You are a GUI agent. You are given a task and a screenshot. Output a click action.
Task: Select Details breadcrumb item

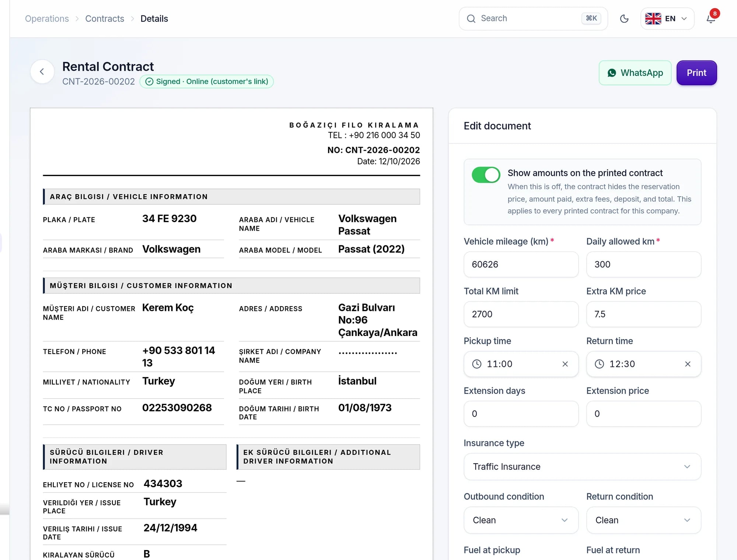154,19
